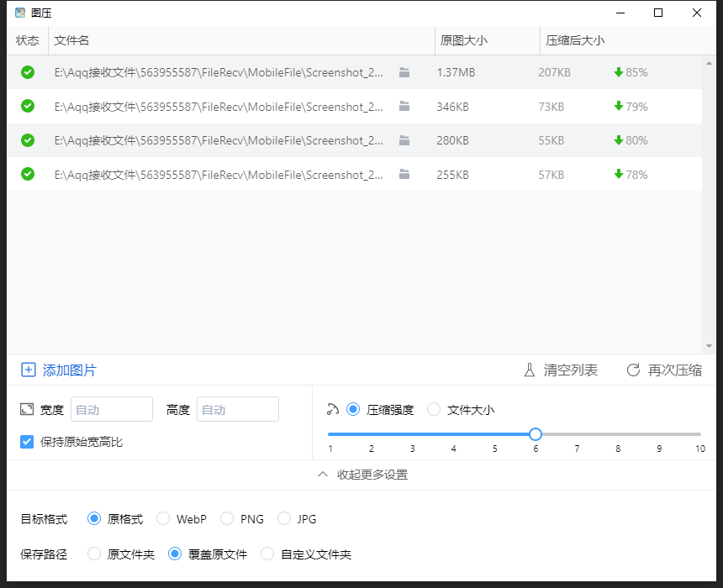723x588 pixels.
Task: Sort by 原图大小 column header
Action: click(x=463, y=40)
